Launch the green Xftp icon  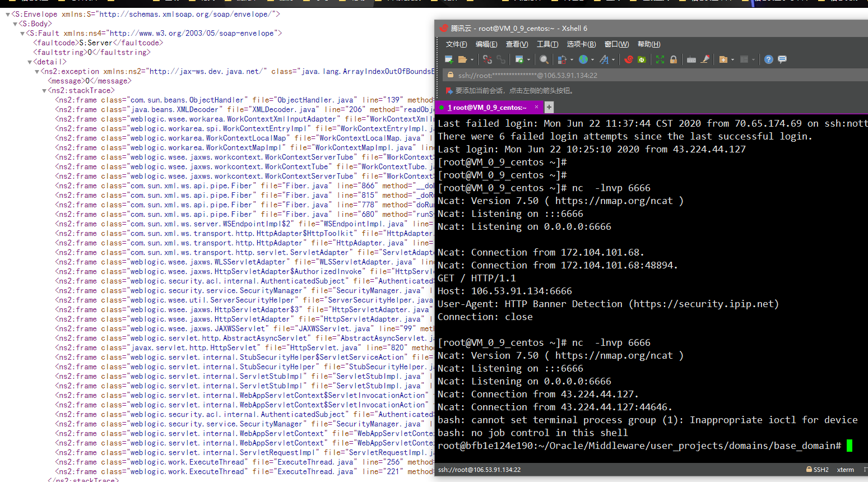[x=642, y=59]
